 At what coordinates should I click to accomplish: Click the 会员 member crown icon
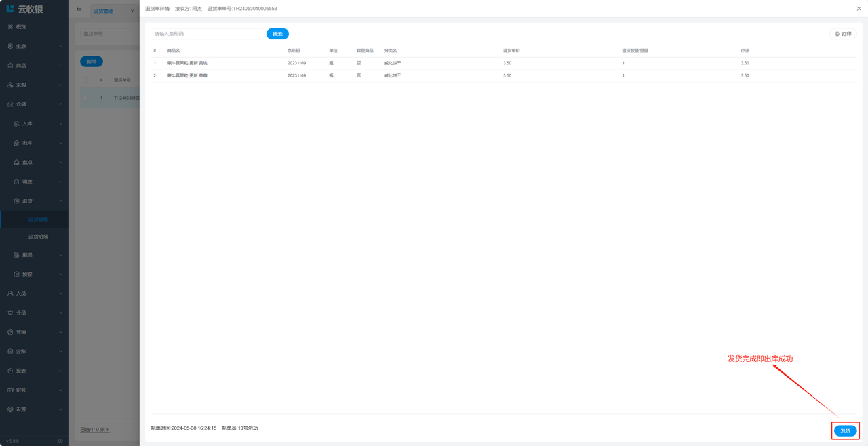[x=10, y=313]
